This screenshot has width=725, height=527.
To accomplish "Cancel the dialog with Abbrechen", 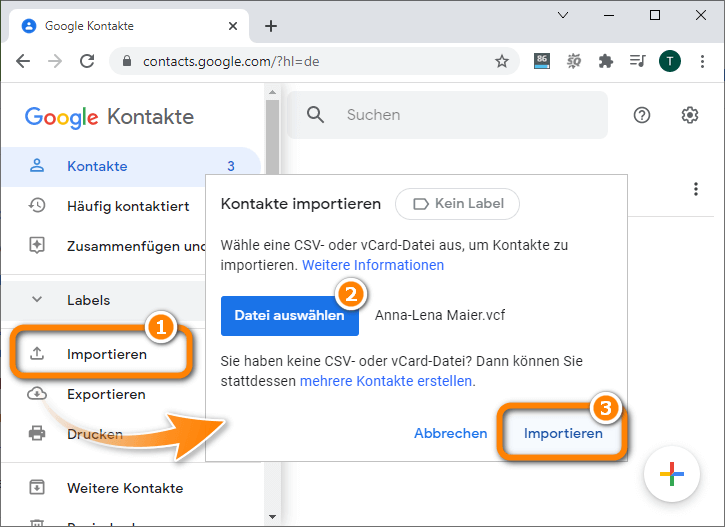I will pyautogui.click(x=450, y=434).
